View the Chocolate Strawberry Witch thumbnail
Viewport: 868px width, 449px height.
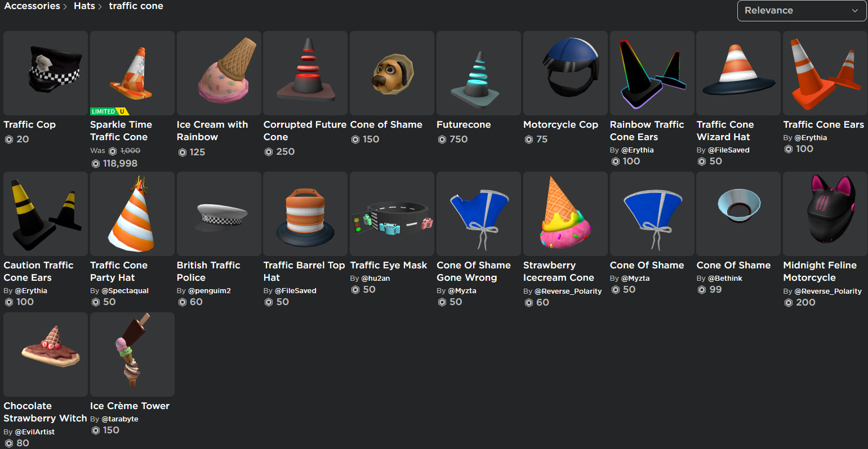click(x=45, y=354)
